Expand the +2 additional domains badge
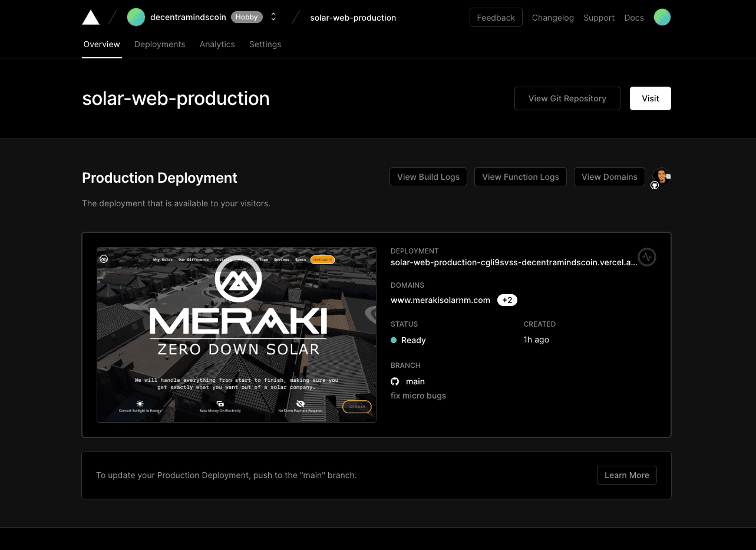The width and height of the screenshot is (756, 550). pyautogui.click(x=507, y=300)
